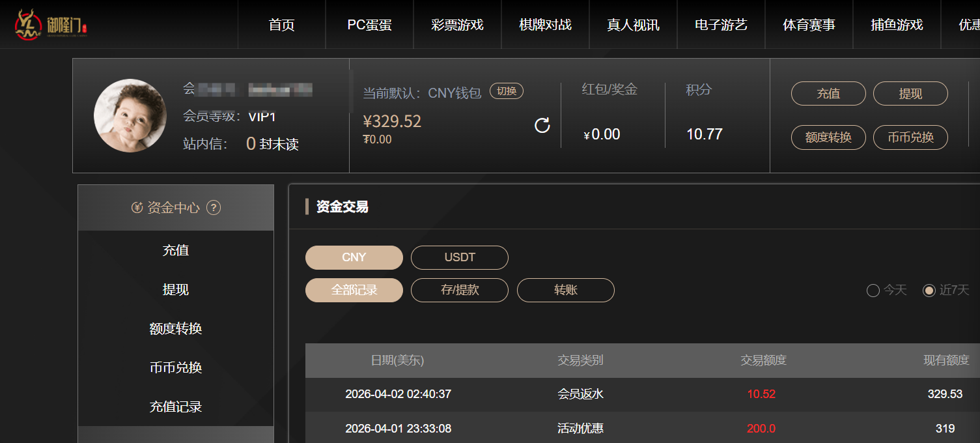
Task: Show 全部记录 all records
Action: coord(354,291)
